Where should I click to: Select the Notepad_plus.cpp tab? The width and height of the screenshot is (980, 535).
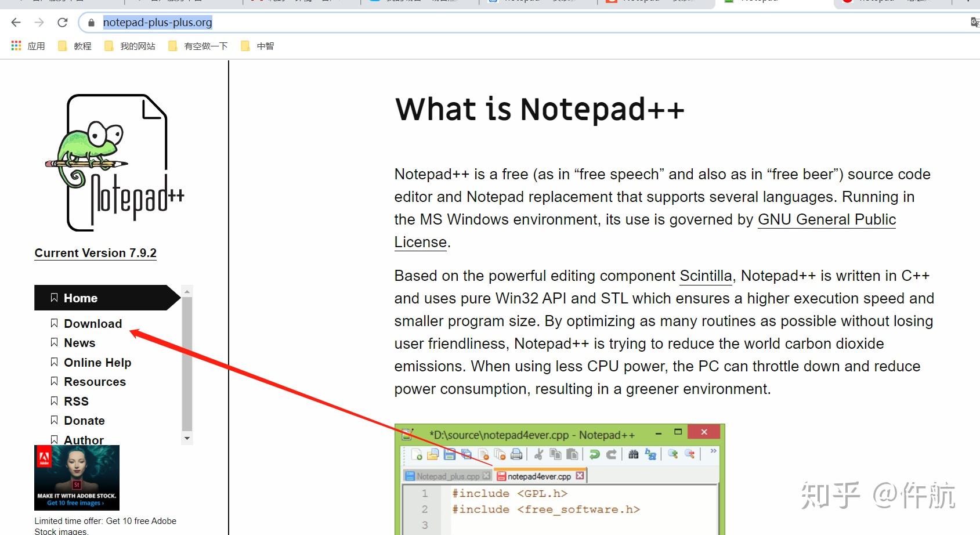click(x=447, y=476)
